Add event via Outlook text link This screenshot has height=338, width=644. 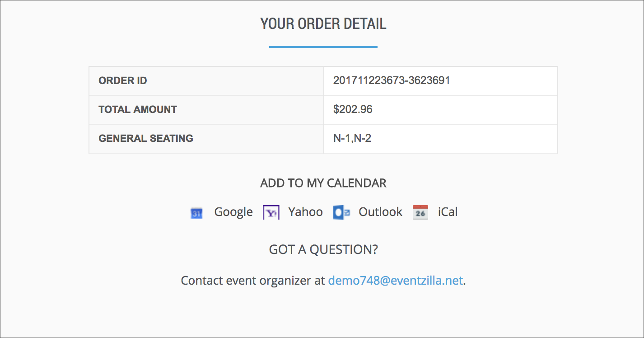[380, 212]
